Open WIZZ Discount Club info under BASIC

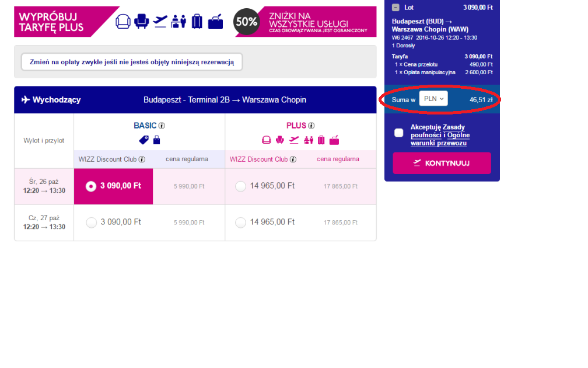tap(142, 159)
